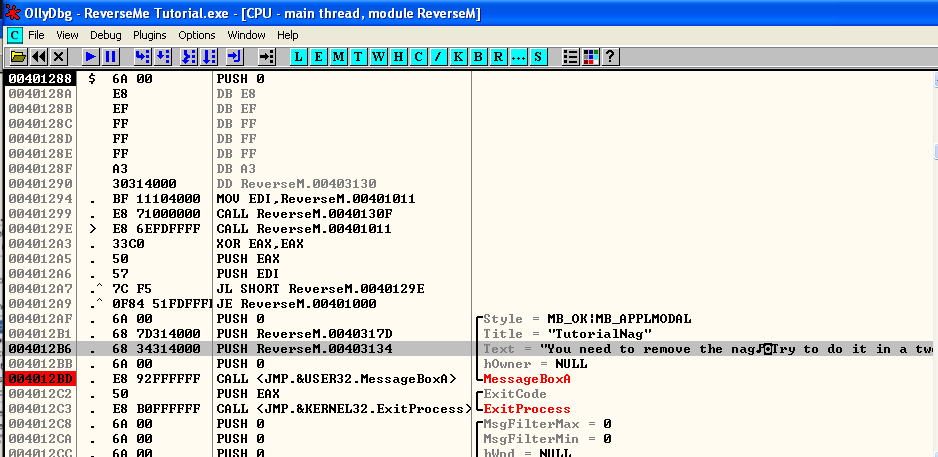Viewport: 938px width, 457px height.
Task: Click JE ReverseM.00401000 instruction
Action: pos(296,304)
